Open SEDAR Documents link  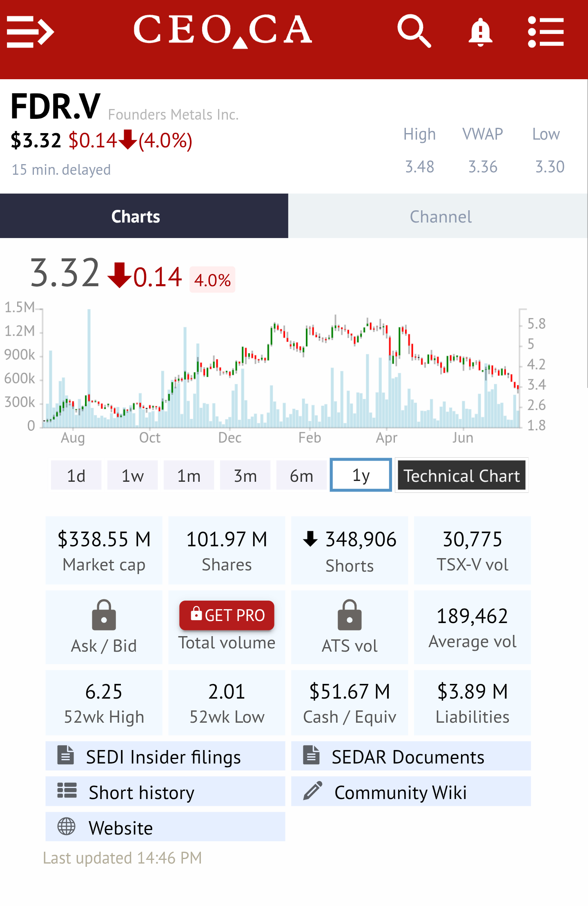click(411, 756)
